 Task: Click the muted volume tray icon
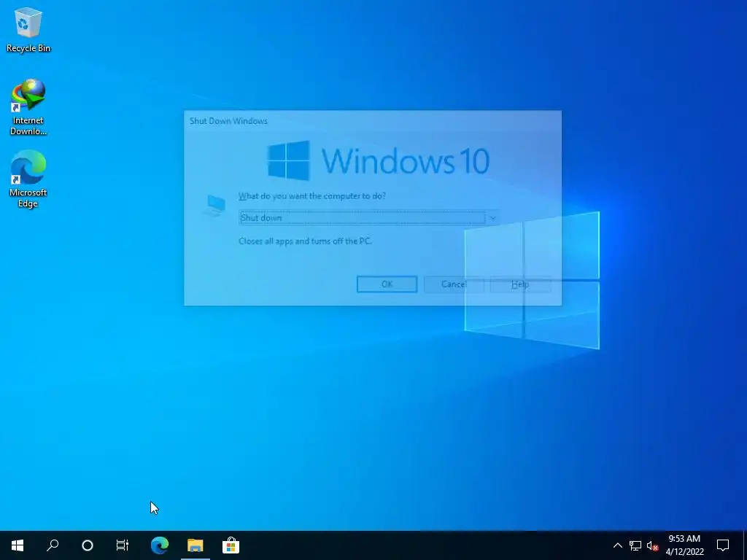[652, 545]
